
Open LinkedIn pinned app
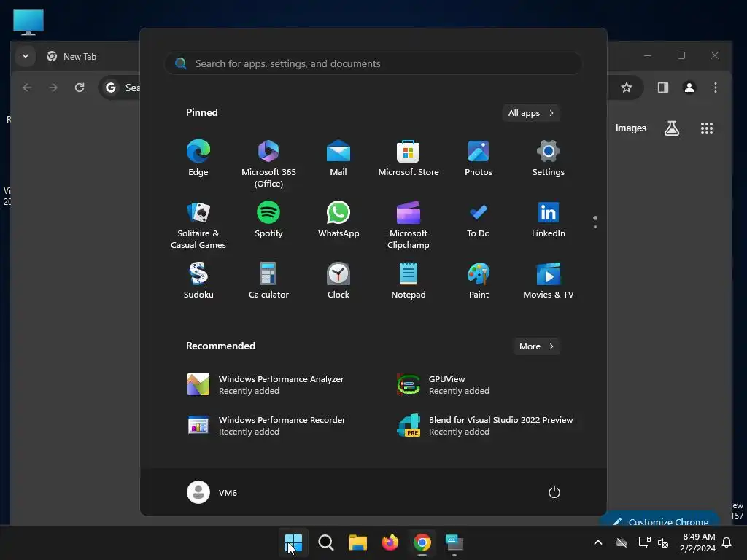point(549,219)
